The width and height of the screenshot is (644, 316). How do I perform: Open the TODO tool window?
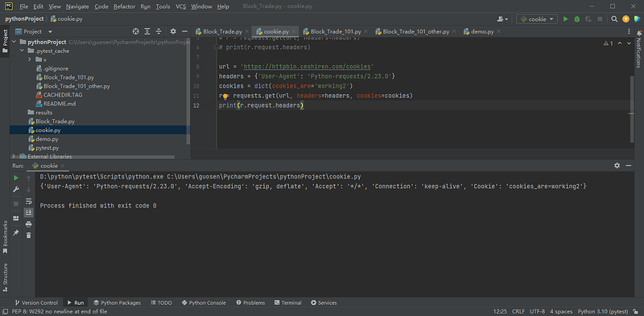pos(161,302)
